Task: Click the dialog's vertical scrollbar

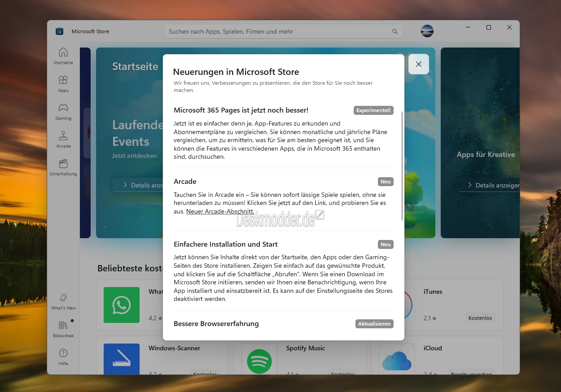Action: coord(402,166)
